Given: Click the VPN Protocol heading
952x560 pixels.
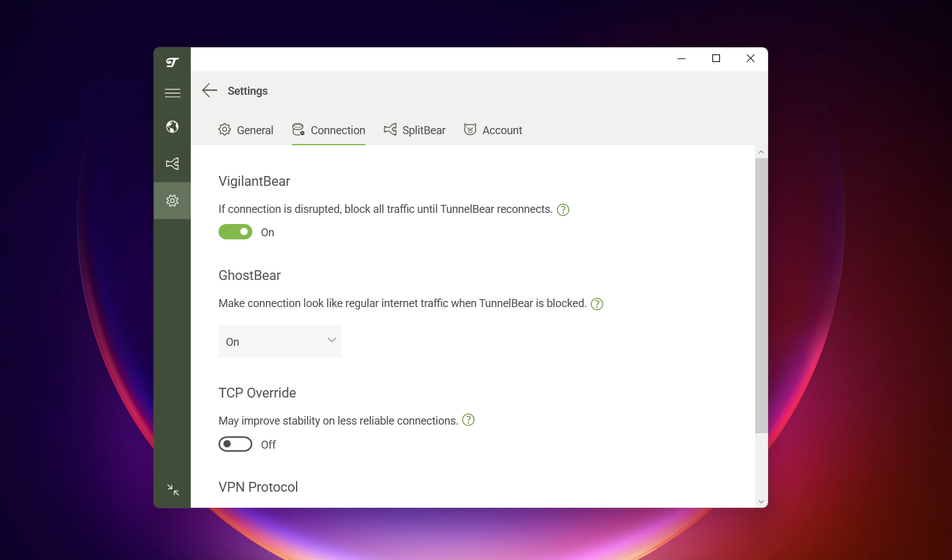Looking at the screenshot, I should click(x=258, y=487).
